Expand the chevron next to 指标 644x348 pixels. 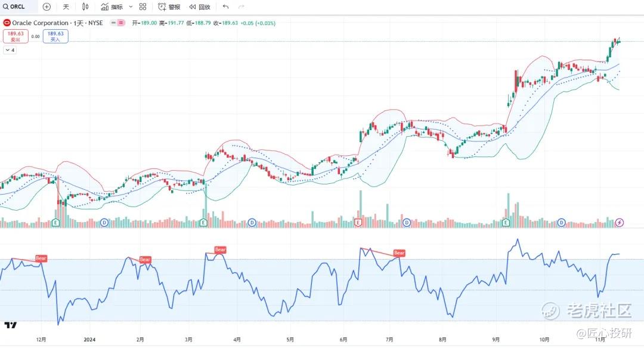(x=131, y=7)
